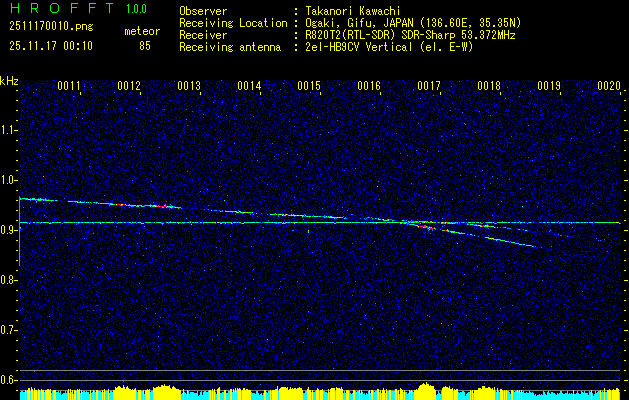Click the 0.6 kHz axis label
Viewport: 629px width, 400px height.
8,380
